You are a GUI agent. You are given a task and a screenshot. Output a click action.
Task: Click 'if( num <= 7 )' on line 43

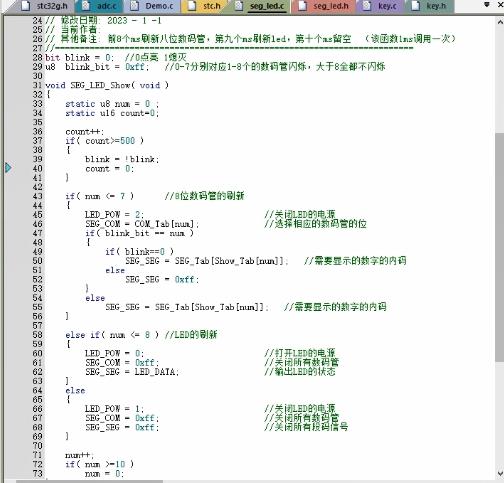99,196
